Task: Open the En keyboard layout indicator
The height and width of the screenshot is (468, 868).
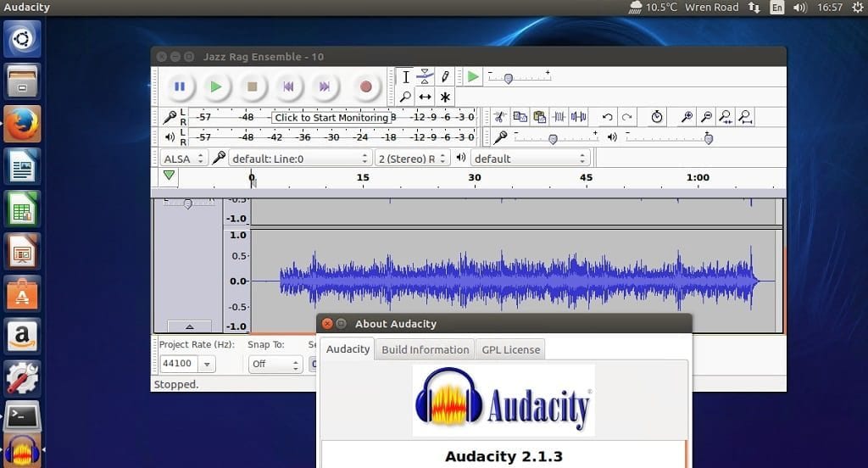Action: click(777, 8)
